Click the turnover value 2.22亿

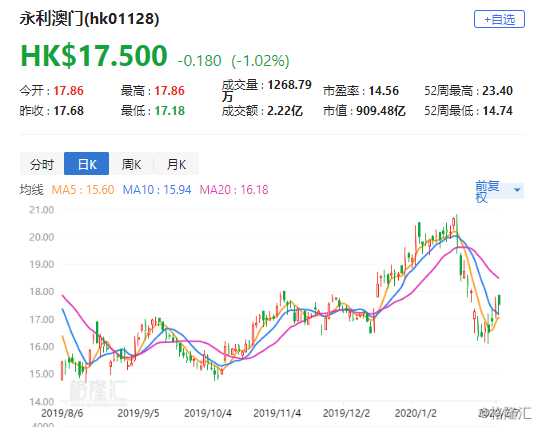point(285,111)
